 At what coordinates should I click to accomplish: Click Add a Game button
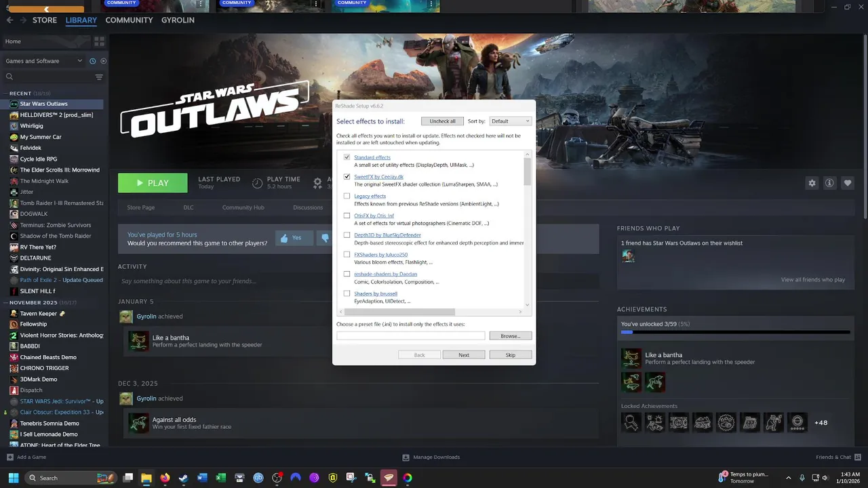click(26, 457)
